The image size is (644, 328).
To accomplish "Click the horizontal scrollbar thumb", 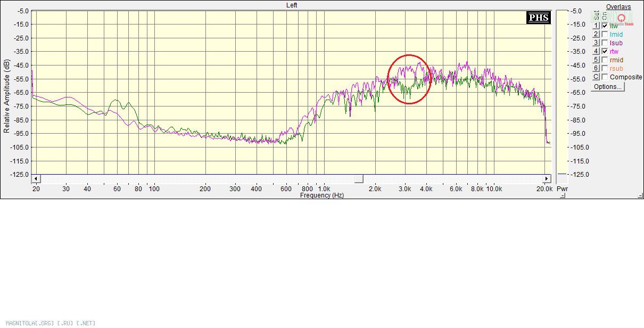I will 359,178.
